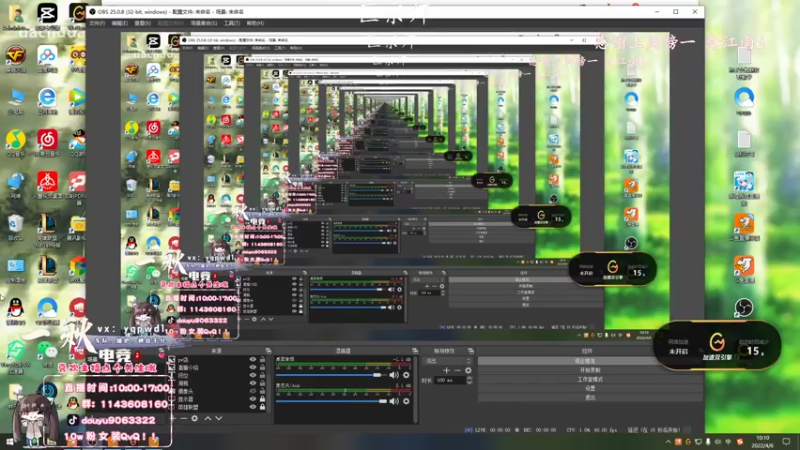Open QQ Music yellow icon on outer desktop
The width and height of the screenshot is (800, 450).
point(16,139)
